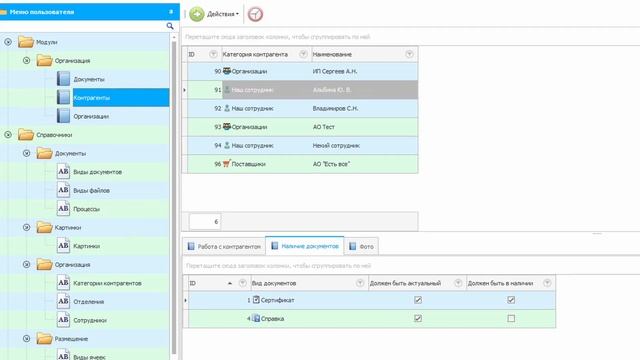Collapse Организация node under Справочники
Screen dimensions: 640x360
(27, 264)
